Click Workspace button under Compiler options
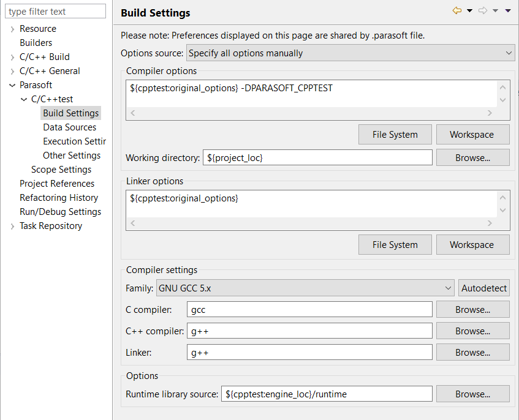519x420 pixels. point(472,135)
